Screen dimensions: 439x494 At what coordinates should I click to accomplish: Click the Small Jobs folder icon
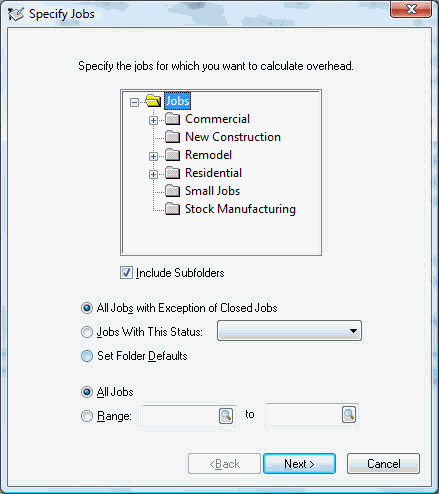(173, 191)
